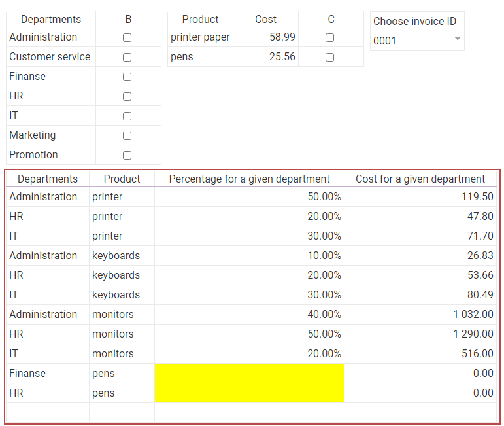Select the 516.00 cost cell
Image resolution: width=504 pixels, height=426 pixels.
[x=420, y=353]
